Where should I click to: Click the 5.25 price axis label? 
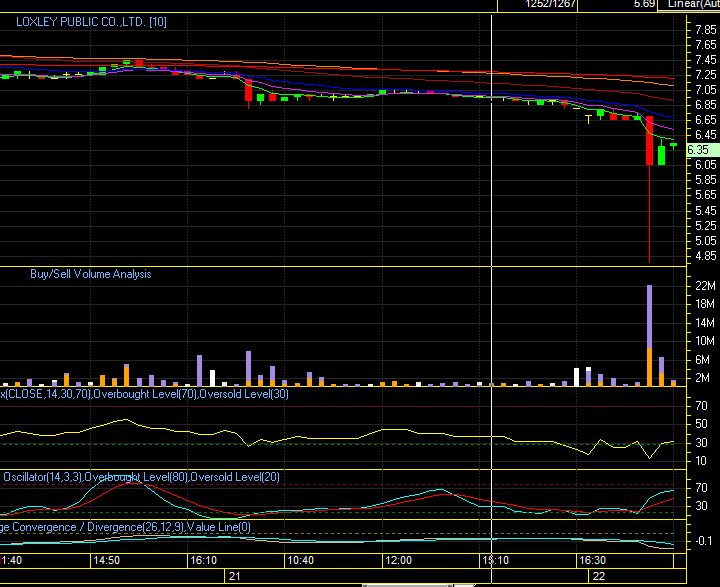pos(706,226)
